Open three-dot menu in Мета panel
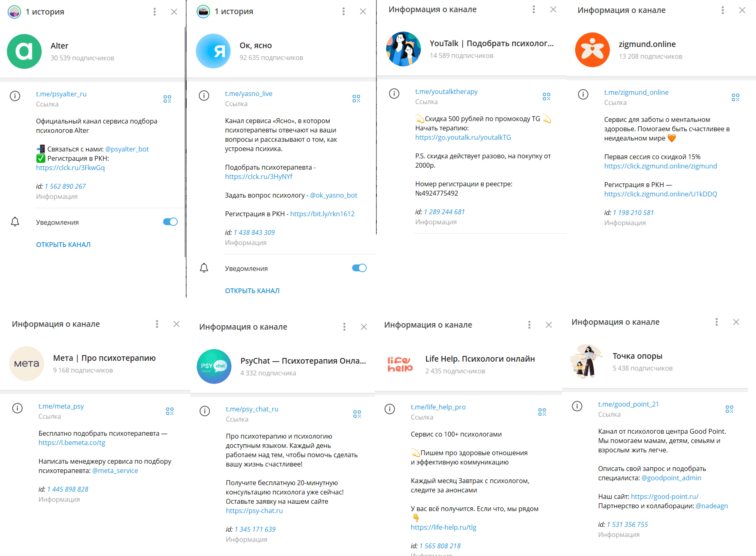The image size is (756, 556). pyautogui.click(x=157, y=324)
